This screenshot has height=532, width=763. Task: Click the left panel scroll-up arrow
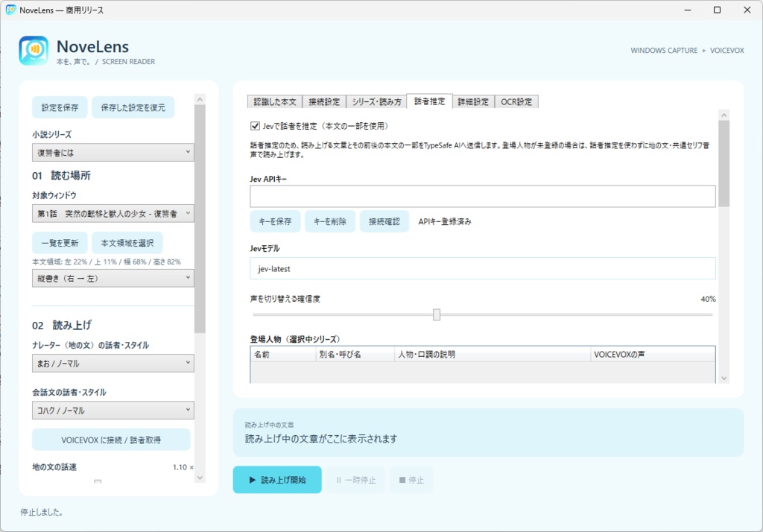click(x=200, y=99)
